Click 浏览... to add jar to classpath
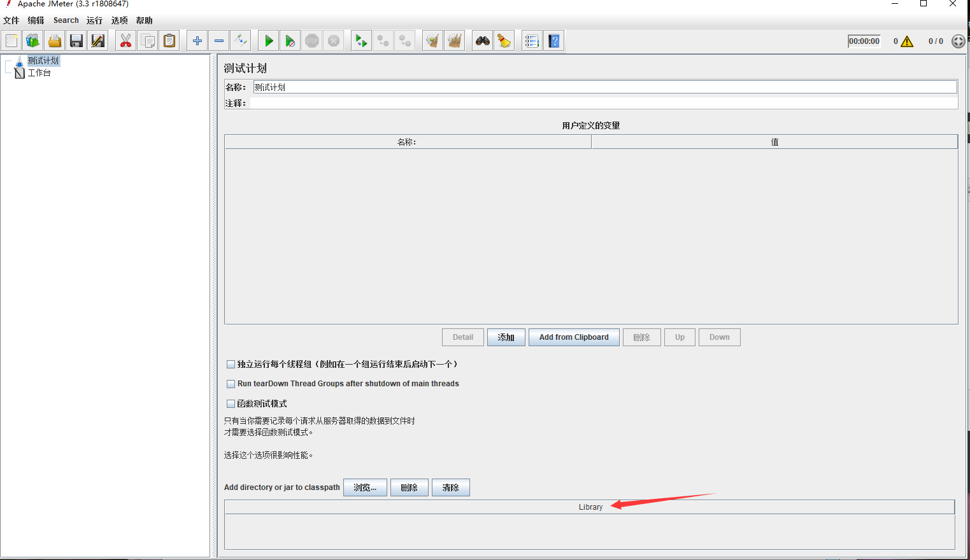 (x=364, y=487)
